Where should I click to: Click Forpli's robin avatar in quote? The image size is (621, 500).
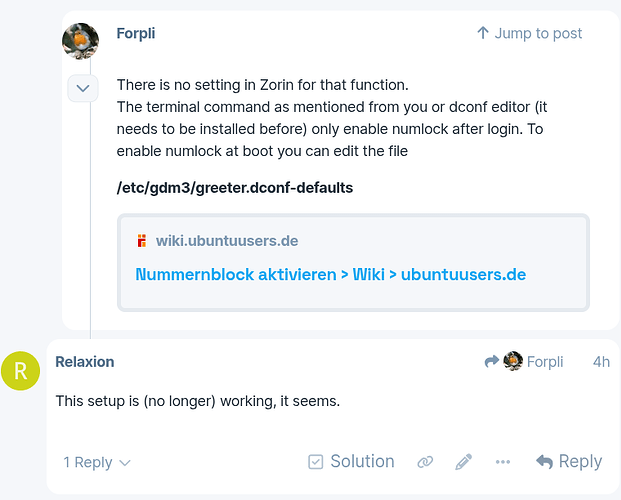click(x=80, y=41)
